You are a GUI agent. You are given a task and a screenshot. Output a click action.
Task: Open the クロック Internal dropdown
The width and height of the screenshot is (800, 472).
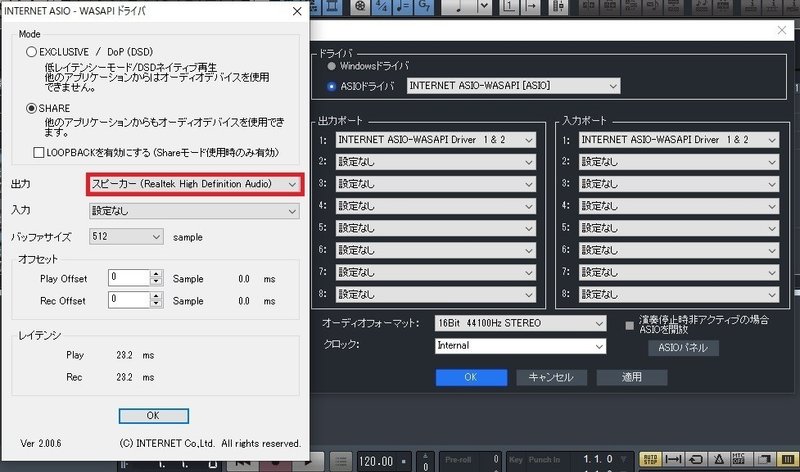tap(520, 346)
